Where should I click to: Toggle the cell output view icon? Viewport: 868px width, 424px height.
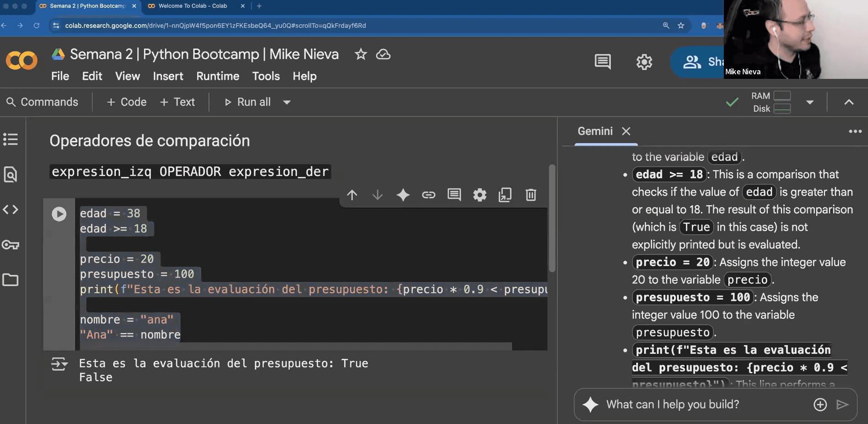59,364
